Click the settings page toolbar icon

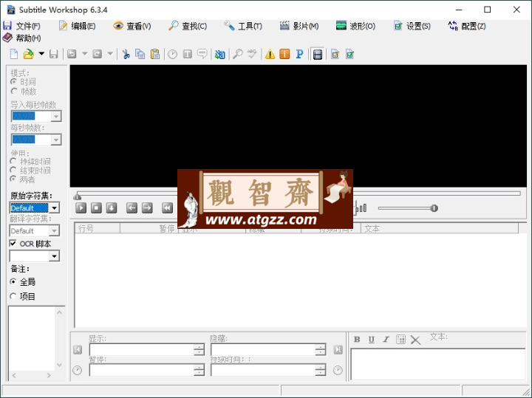[x=335, y=54]
